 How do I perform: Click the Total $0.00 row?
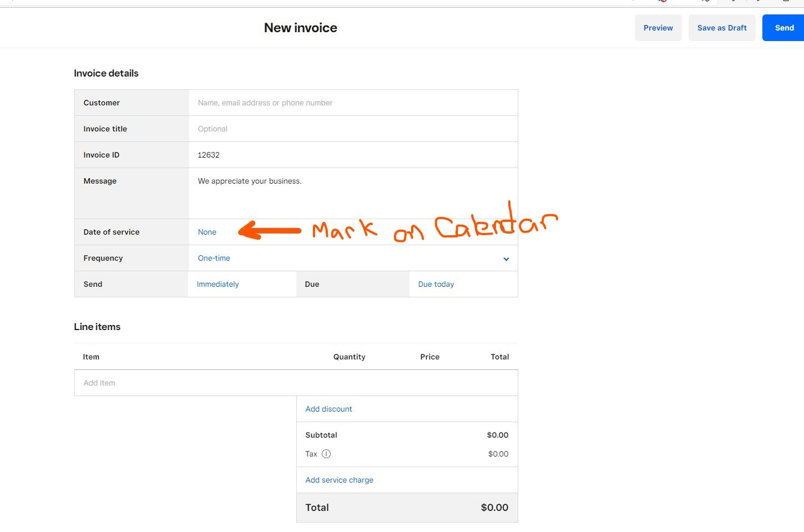point(407,507)
